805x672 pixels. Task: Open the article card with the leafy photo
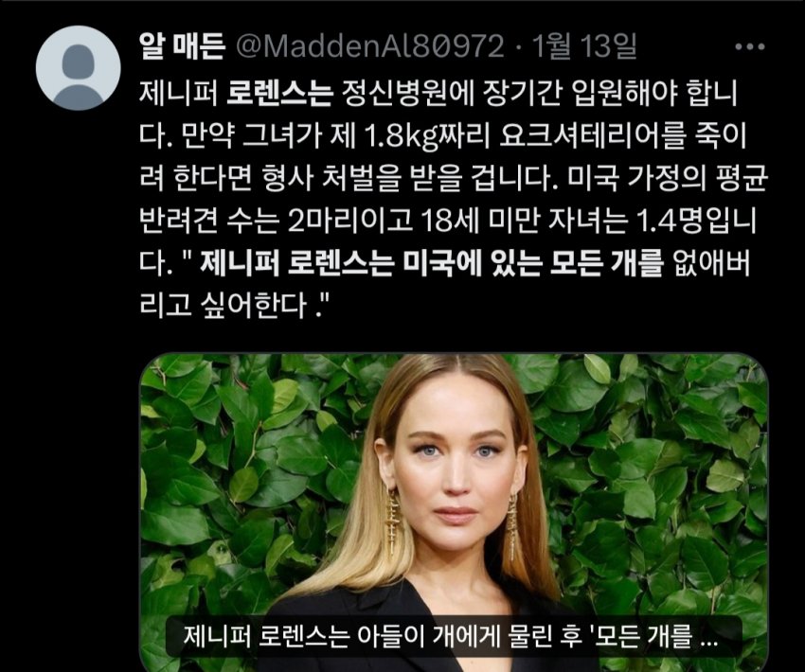coord(454,512)
